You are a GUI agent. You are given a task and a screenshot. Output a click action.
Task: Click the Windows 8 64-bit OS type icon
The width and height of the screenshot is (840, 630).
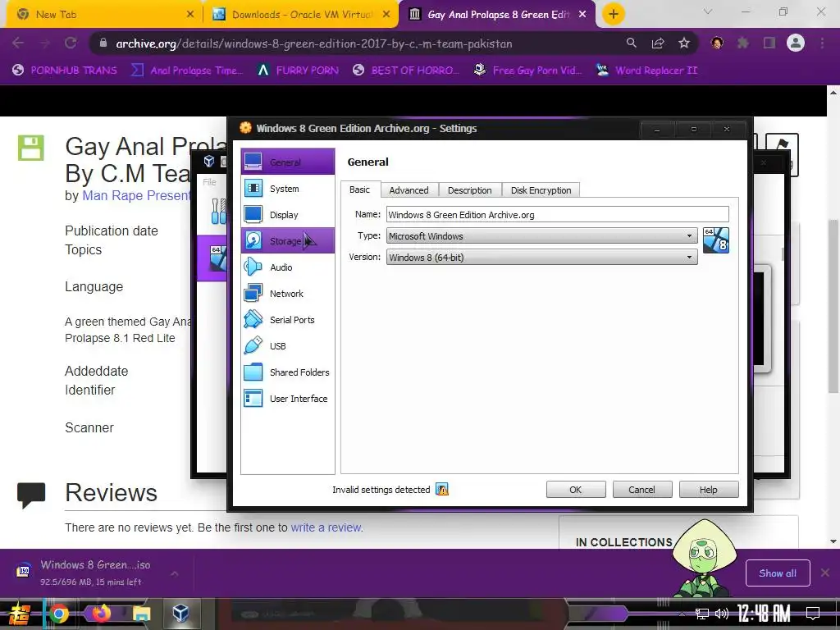715,240
